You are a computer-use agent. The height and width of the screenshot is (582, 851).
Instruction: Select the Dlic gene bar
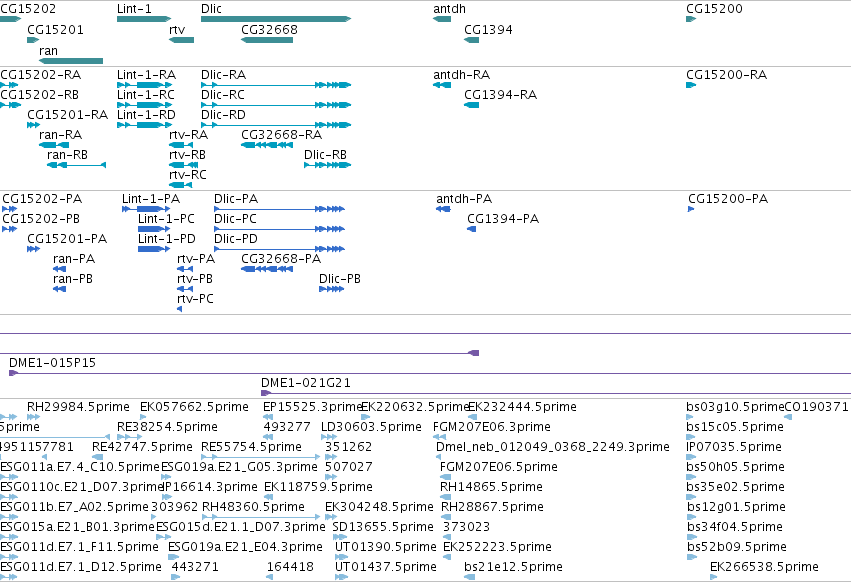(x=276, y=19)
